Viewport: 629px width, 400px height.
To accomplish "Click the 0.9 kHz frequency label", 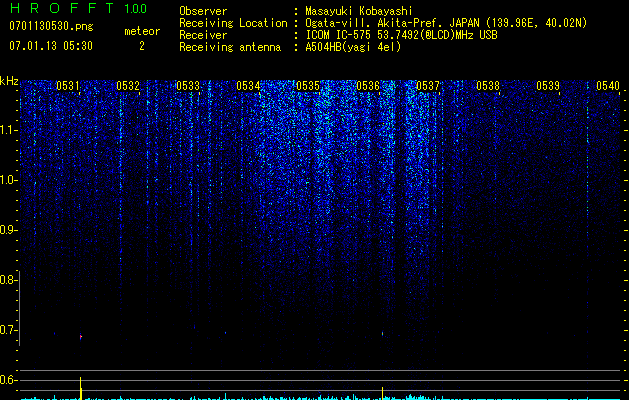I will pyautogui.click(x=8, y=230).
